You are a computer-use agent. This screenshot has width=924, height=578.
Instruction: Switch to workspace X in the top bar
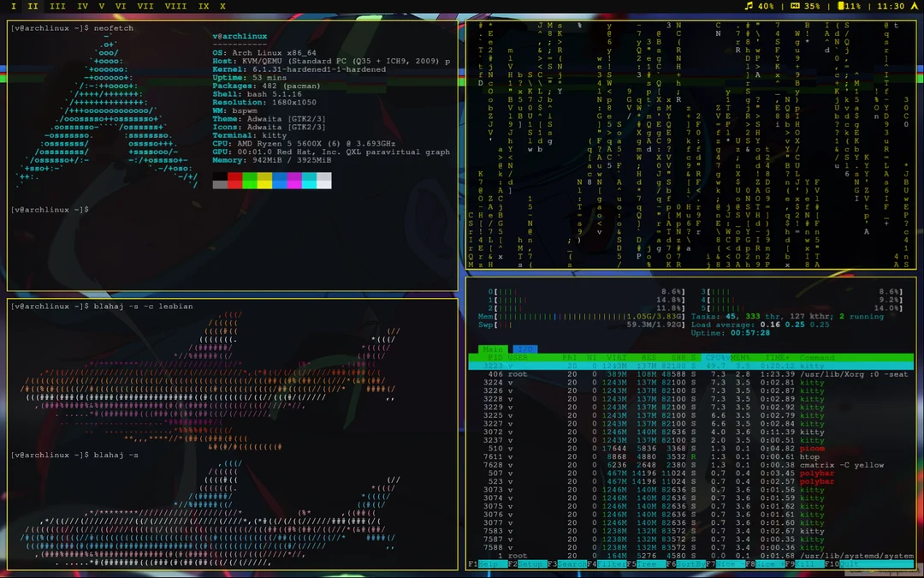(222, 6)
